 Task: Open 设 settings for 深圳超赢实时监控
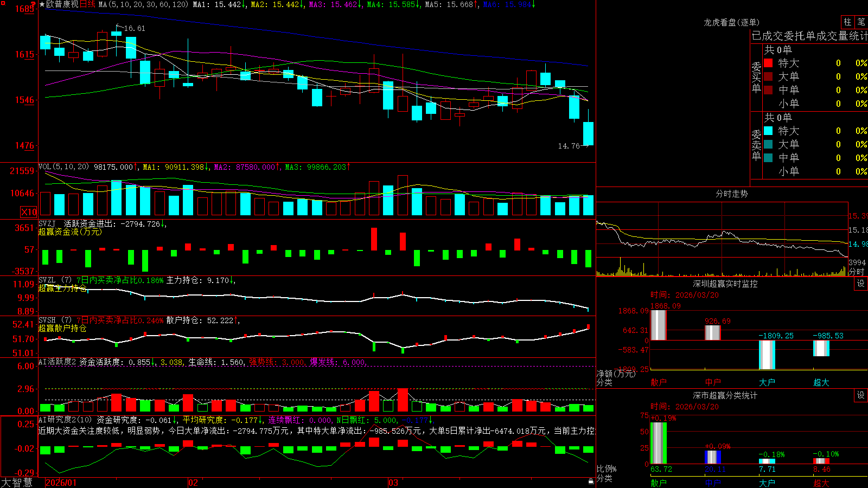(x=861, y=284)
